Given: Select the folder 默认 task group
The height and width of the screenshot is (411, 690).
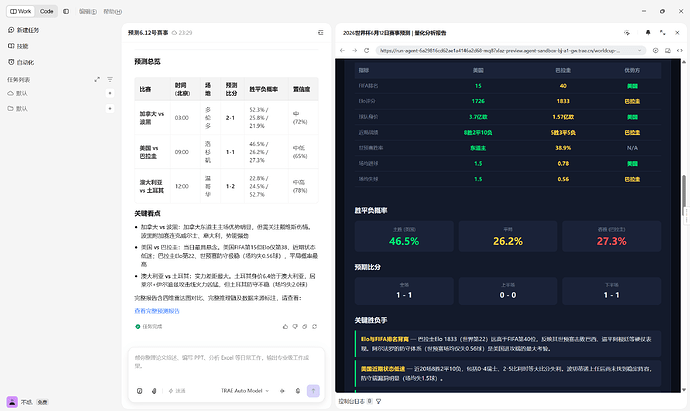Looking at the screenshot, I should [18, 108].
